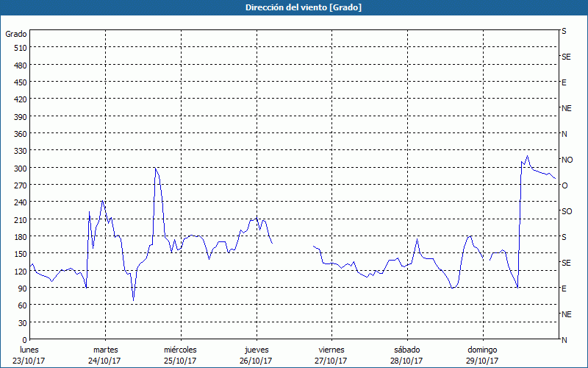This screenshot has height=368, width=588.
Task: Pick the miércoles 25/10/17 axis label
Action: (180, 355)
